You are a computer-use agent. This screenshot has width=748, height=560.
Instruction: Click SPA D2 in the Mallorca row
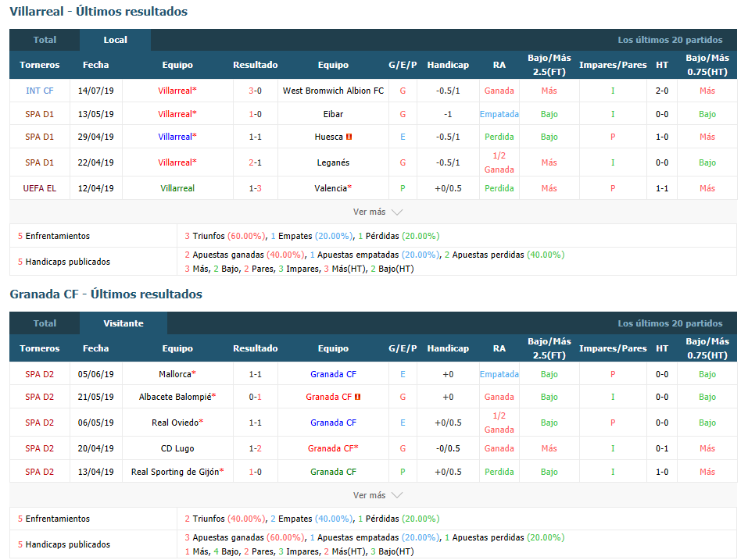pos(40,374)
